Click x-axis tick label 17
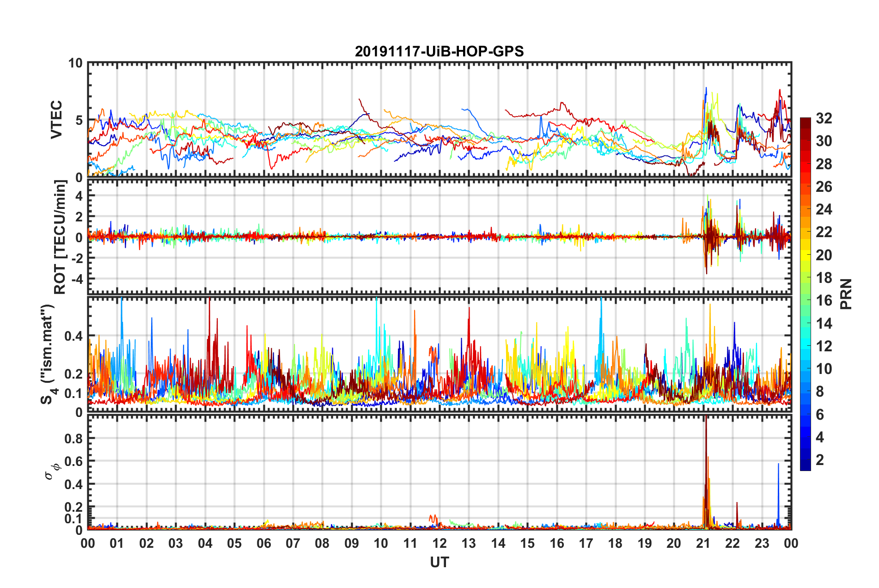This screenshot has width=879, height=588. pyautogui.click(x=586, y=543)
